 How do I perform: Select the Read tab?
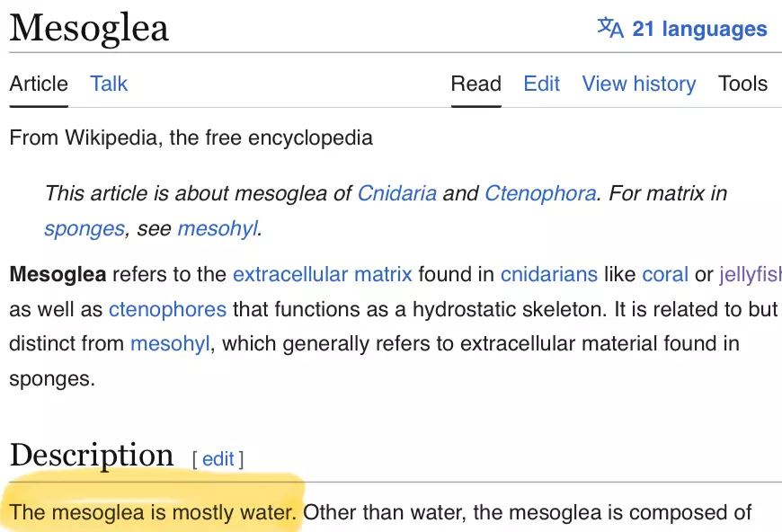475,84
